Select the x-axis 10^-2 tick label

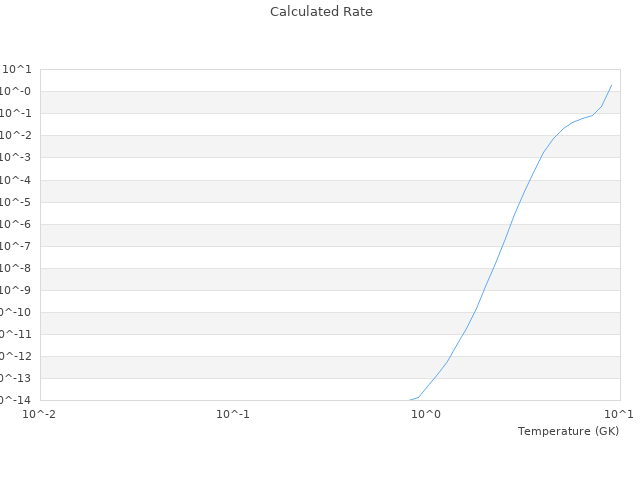coord(40,414)
